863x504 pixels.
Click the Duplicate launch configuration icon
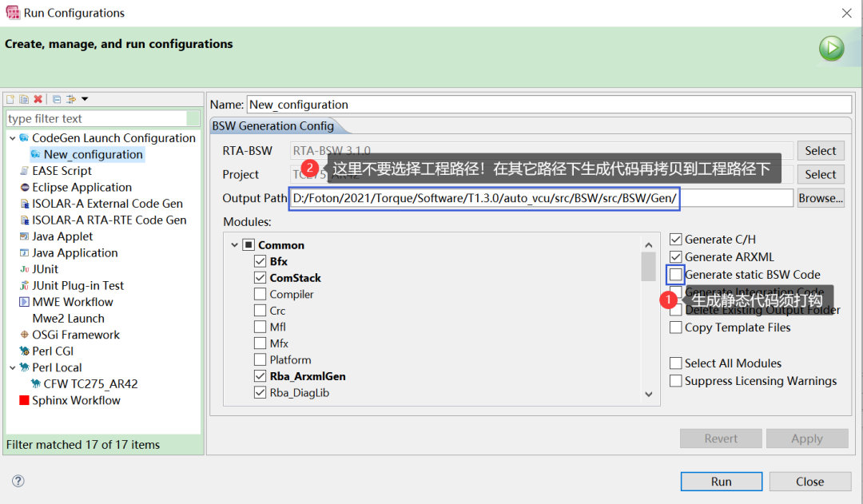[24, 99]
